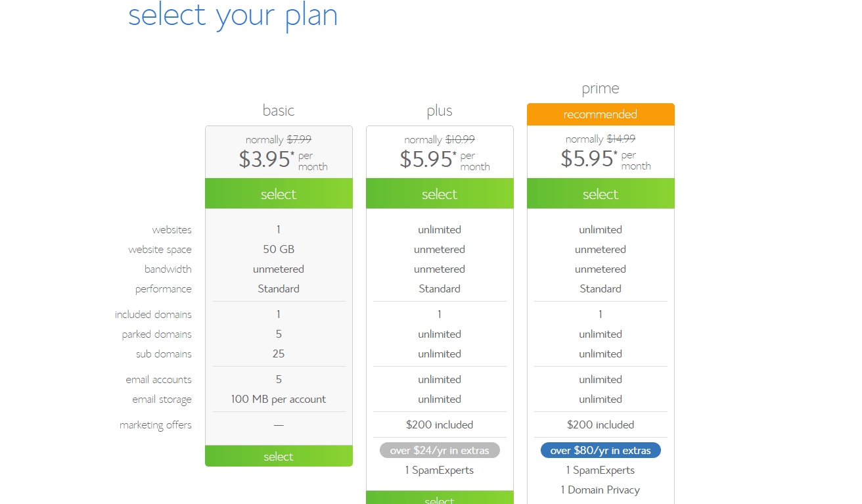Click '$200 included' under plus
862x504 pixels.
point(439,424)
